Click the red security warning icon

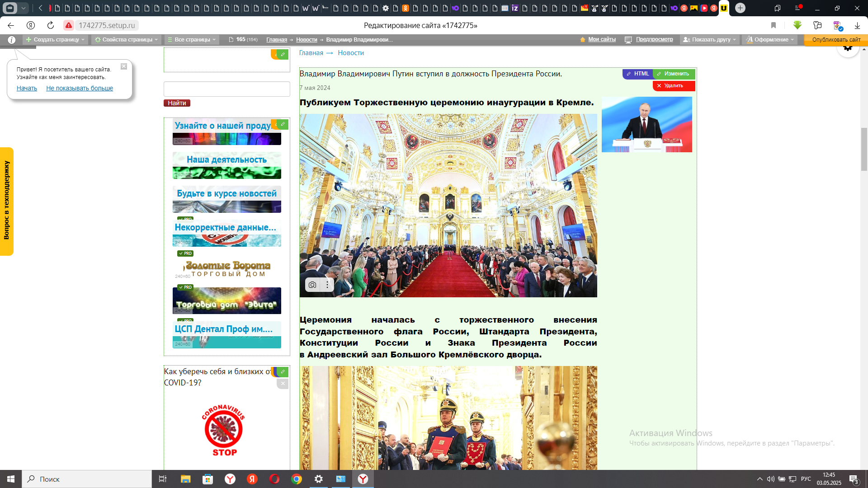tap(69, 25)
